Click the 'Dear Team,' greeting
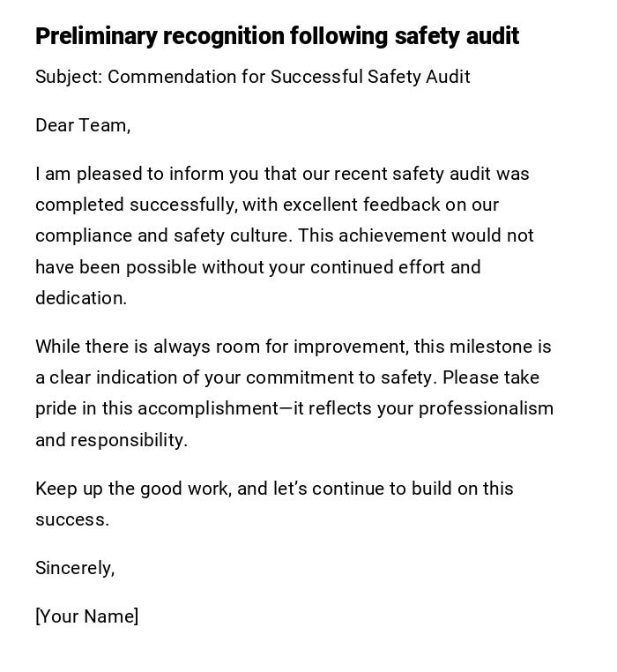The height and width of the screenshot is (672, 617). [x=83, y=125]
